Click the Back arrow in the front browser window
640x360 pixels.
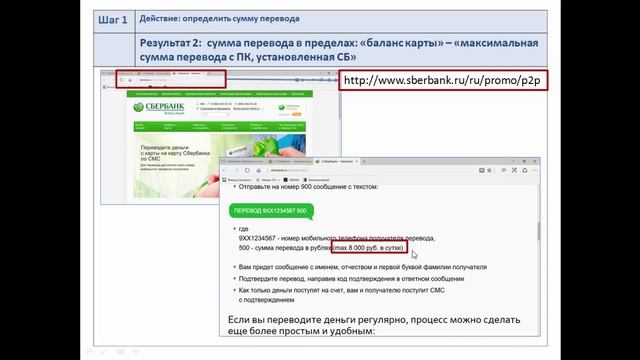click(x=224, y=170)
